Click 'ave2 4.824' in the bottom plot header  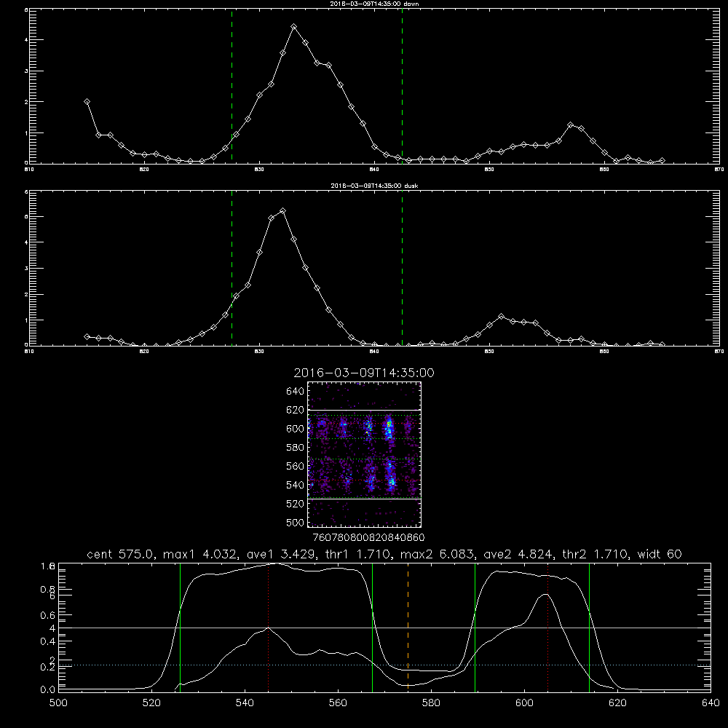coord(518,554)
